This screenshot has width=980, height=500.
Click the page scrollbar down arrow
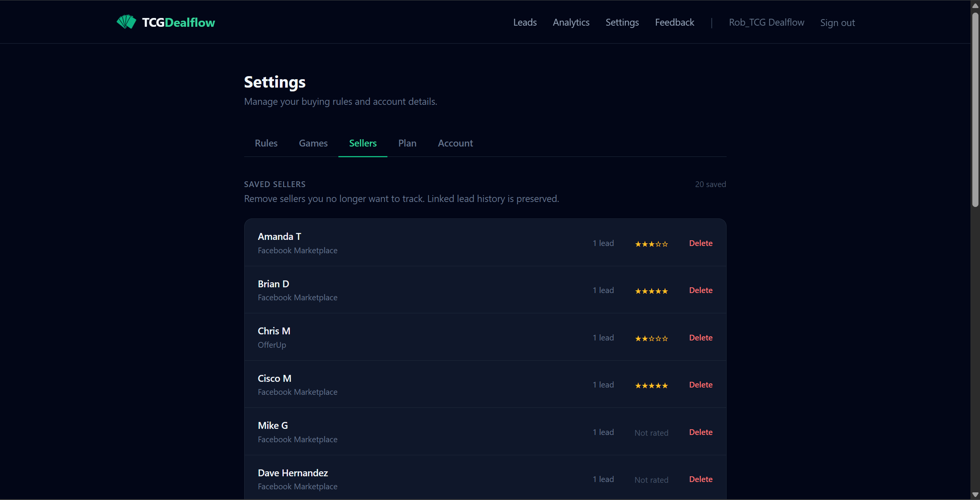(975, 495)
